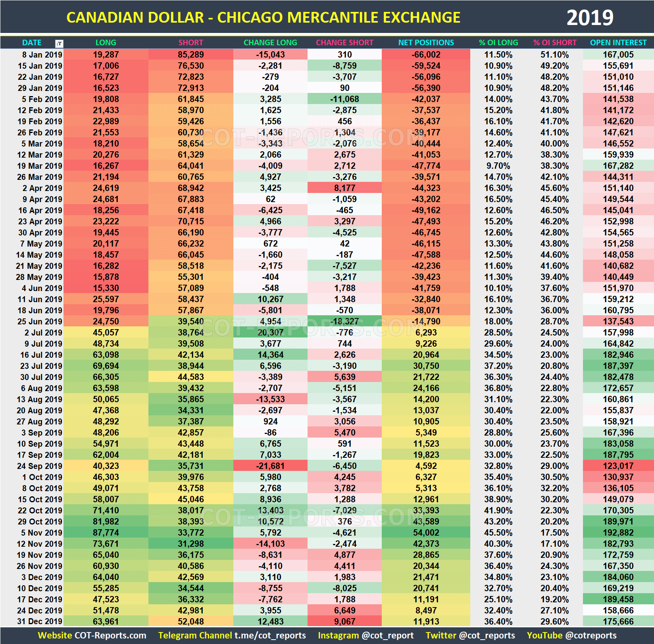
Task: Click the SHORT column header
Action: click(190, 42)
